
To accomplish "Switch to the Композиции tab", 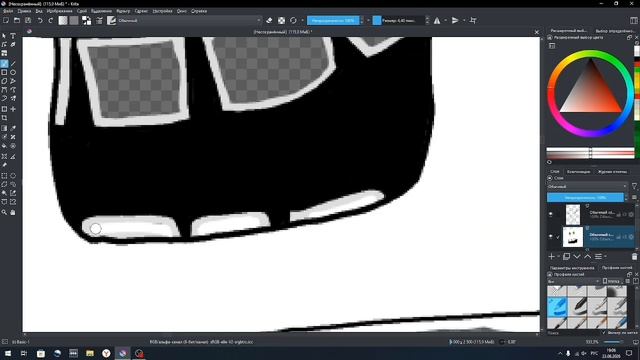I will point(578,171).
